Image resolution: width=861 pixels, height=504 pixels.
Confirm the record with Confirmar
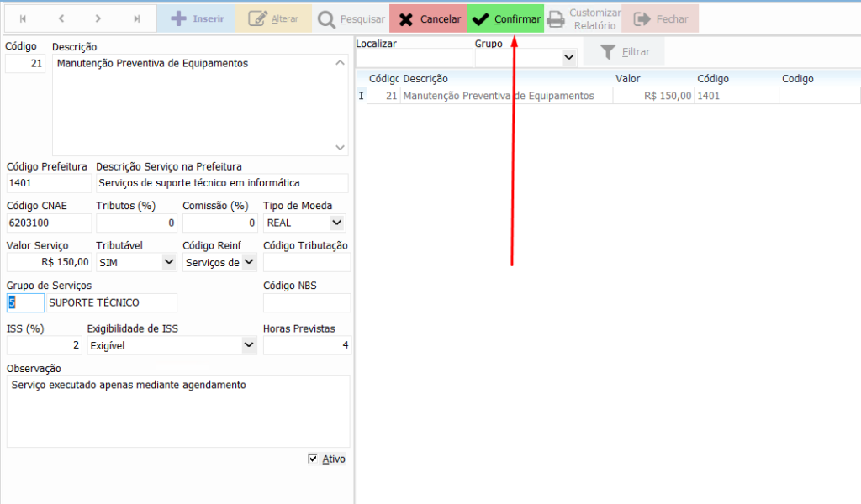[x=505, y=18]
